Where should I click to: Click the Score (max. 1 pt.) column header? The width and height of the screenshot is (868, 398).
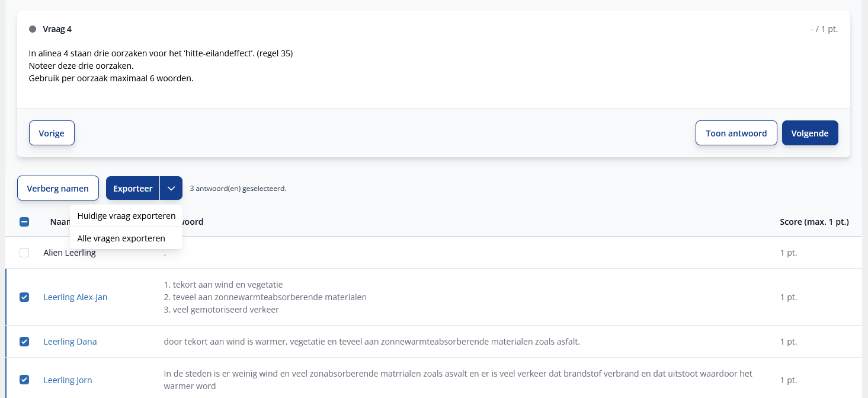point(813,222)
